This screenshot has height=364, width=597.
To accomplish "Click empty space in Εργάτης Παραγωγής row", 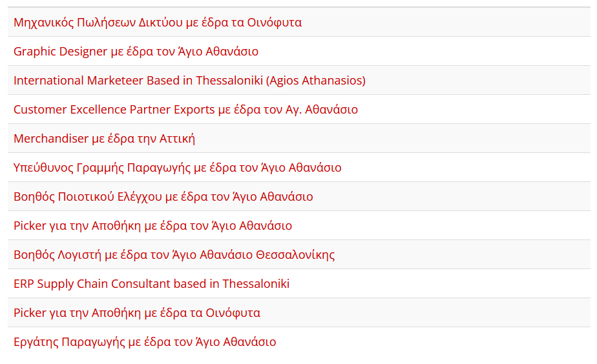I will pos(430,342).
